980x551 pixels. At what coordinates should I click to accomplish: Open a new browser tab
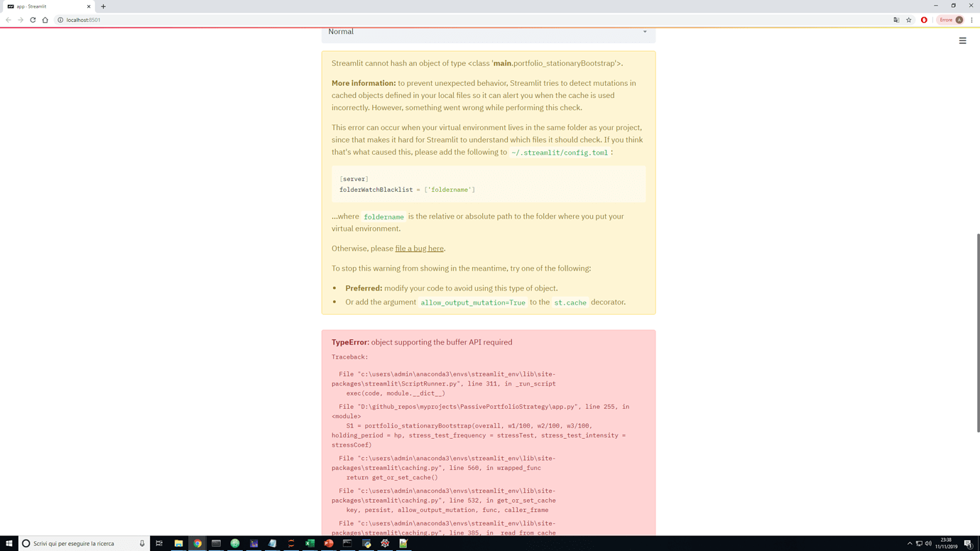click(104, 6)
